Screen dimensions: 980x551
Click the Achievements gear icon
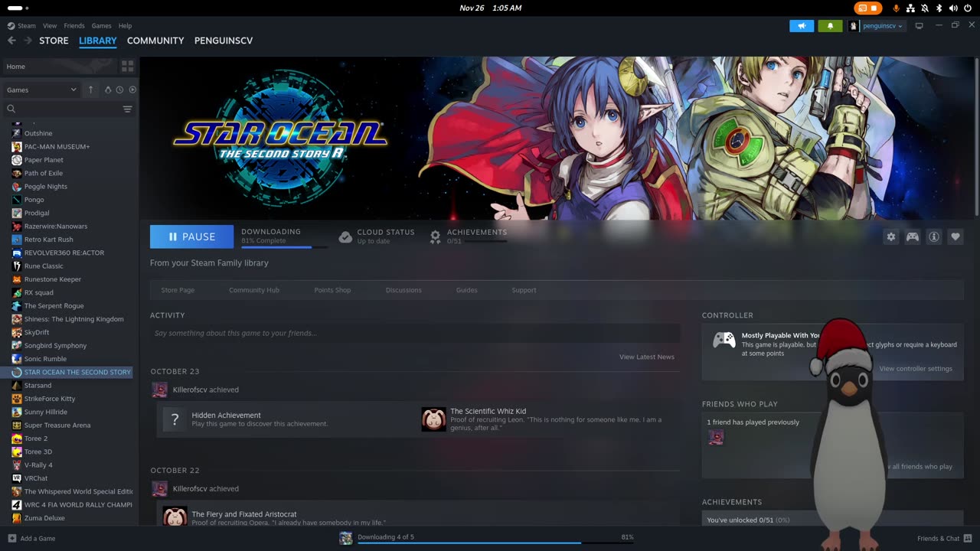435,236
